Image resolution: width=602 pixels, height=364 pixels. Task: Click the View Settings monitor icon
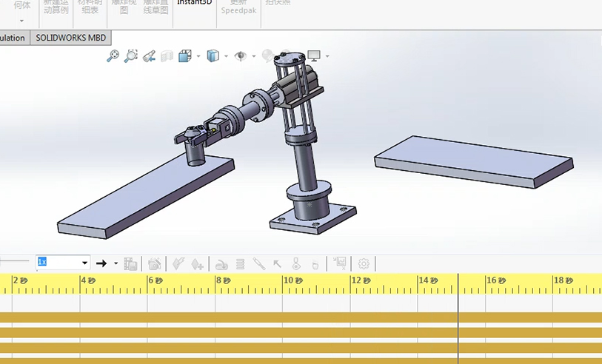point(314,56)
